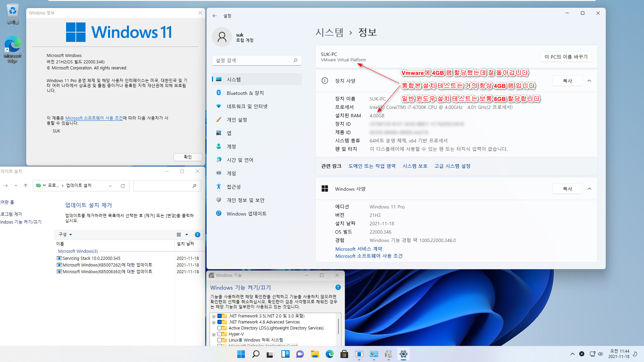Open Microsoft 서비스 계약 link
644x362 pixels.
(x=359, y=249)
